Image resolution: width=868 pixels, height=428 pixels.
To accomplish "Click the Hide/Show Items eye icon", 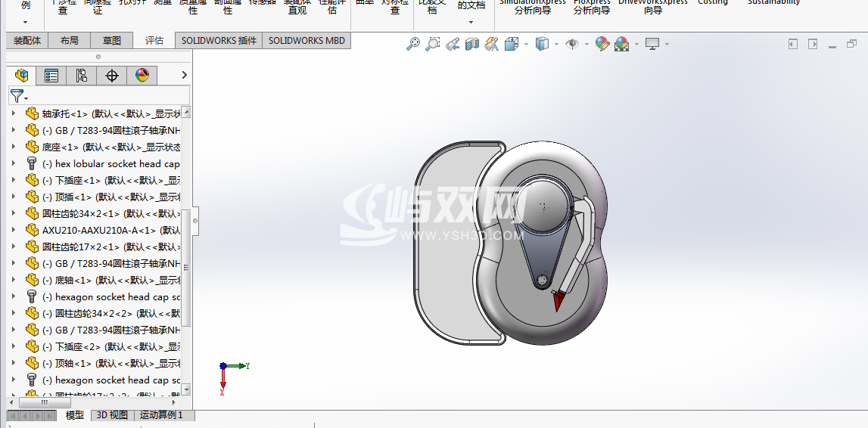I will 572,44.
